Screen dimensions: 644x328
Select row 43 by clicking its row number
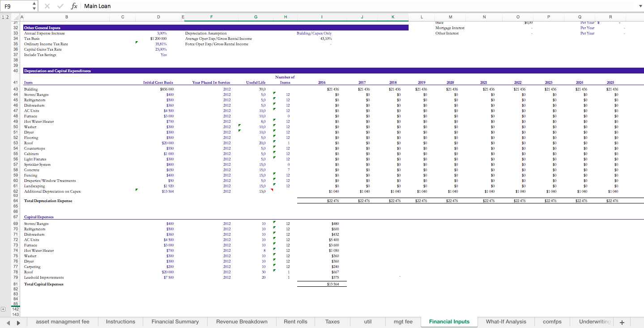[15, 89]
